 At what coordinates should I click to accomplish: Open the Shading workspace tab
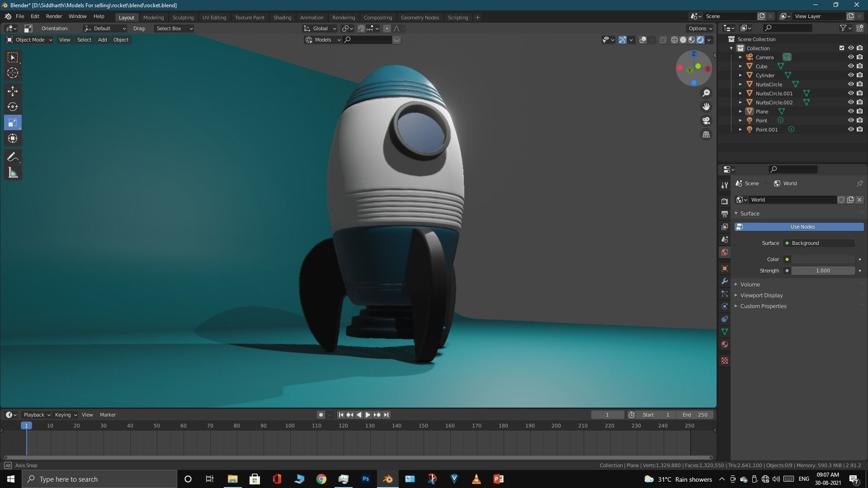pyautogui.click(x=282, y=17)
